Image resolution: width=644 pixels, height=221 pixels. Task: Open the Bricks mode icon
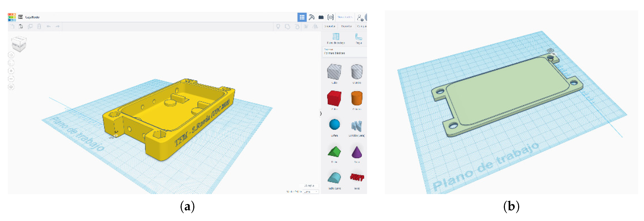[x=321, y=17]
